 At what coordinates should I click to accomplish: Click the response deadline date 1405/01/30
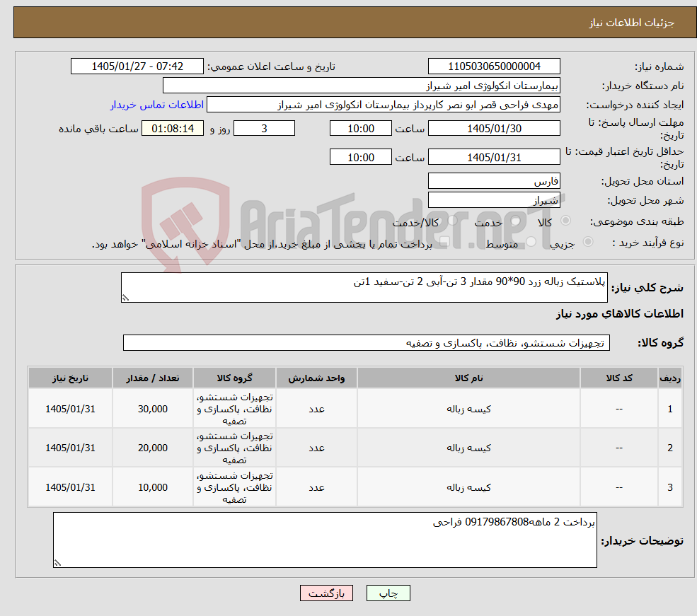tap(494, 128)
